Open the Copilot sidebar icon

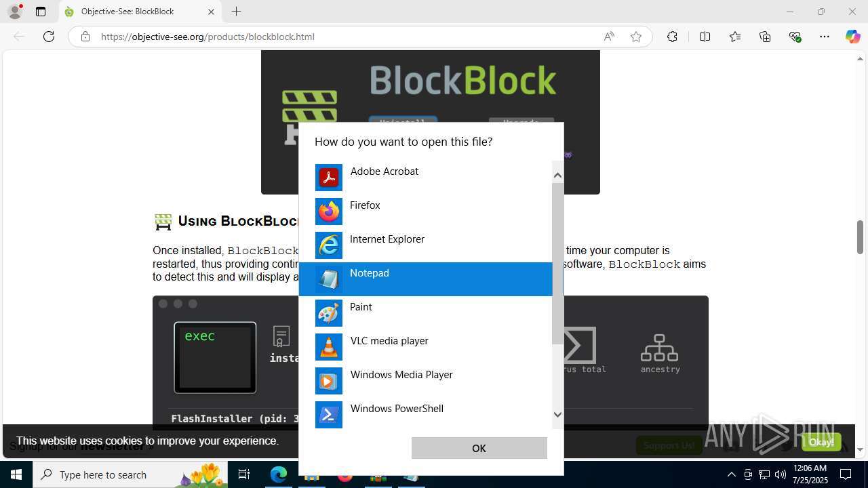coord(852,37)
